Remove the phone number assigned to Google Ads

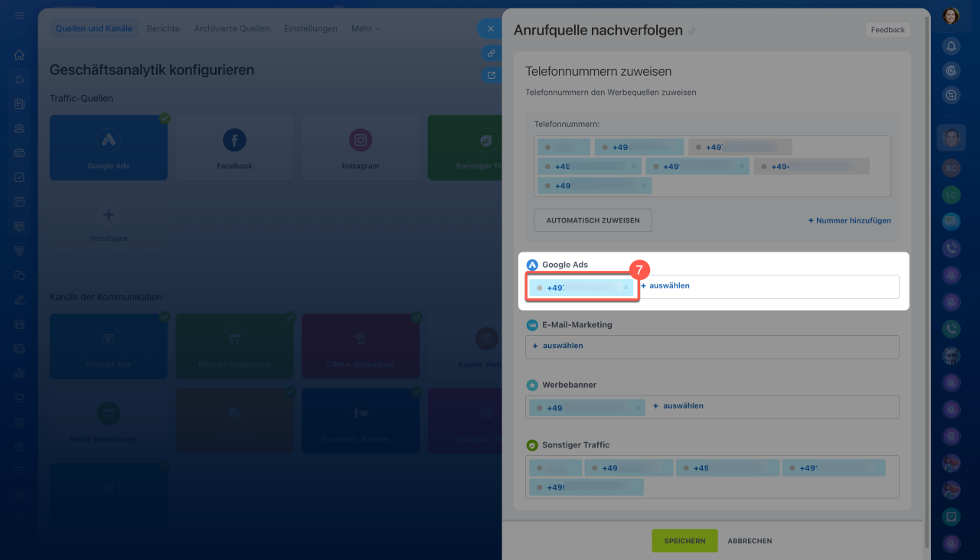[626, 288]
